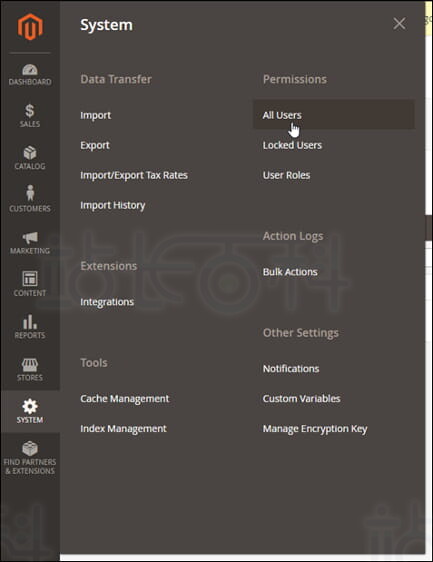Image resolution: width=433 pixels, height=562 pixels.
Task: Open the Dashboard sidebar icon
Action: (30, 70)
